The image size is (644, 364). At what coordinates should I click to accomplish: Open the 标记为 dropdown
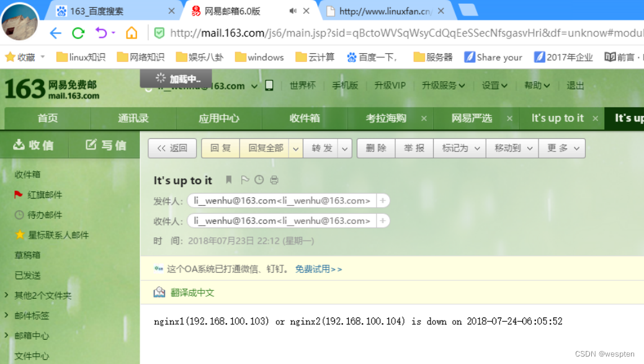click(x=460, y=148)
